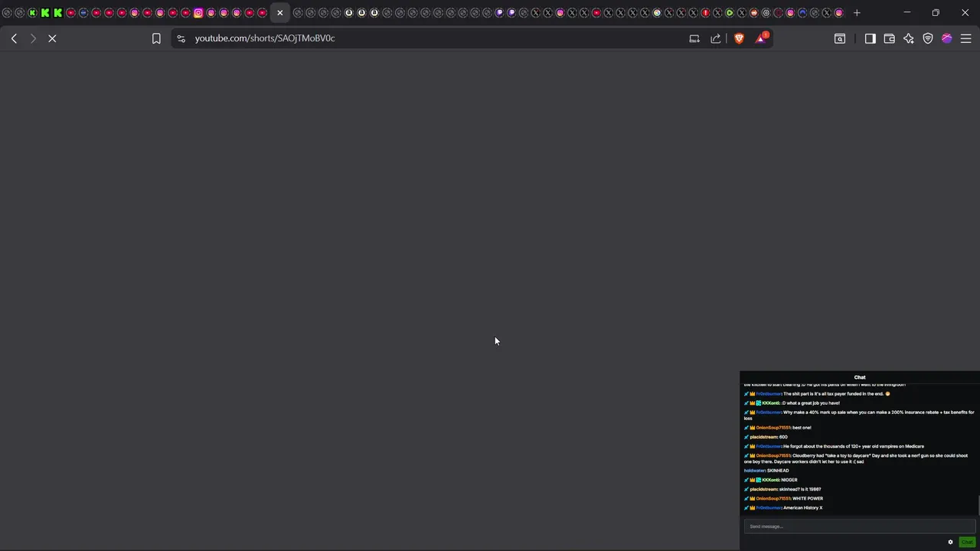View site information icon in address bar
This screenshot has width=980, height=551.
181,38
